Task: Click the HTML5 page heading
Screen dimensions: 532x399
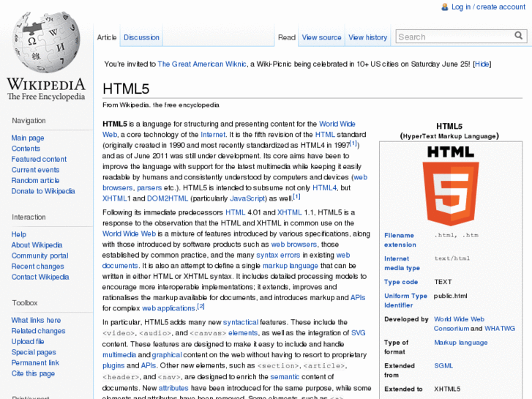Action: [126, 89]
